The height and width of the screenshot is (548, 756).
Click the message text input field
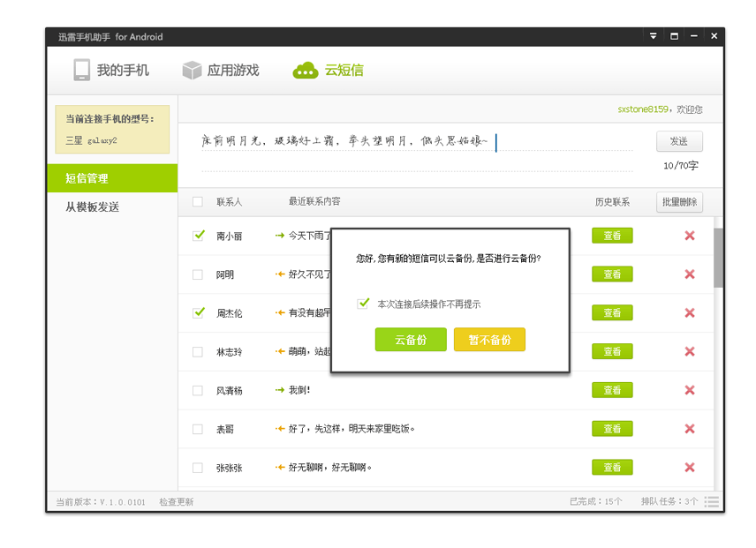[417, 151]
